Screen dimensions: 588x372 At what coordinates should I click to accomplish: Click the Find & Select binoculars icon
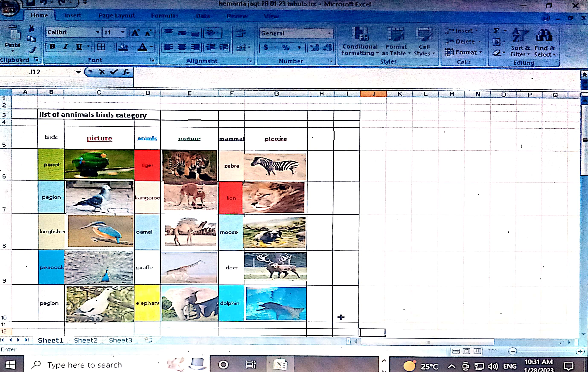(544, 35)
